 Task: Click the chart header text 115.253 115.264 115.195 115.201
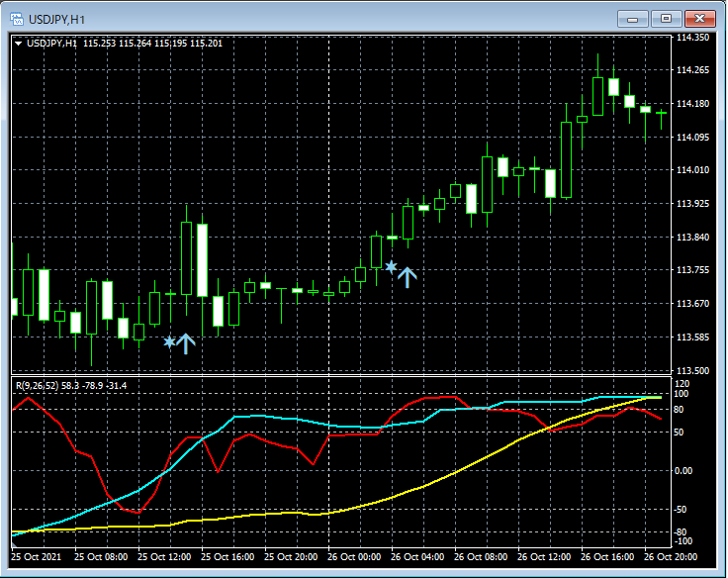tap(152, 44)
